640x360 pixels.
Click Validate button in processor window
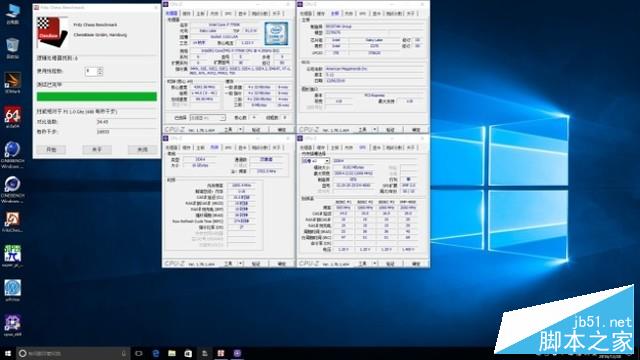256,129
